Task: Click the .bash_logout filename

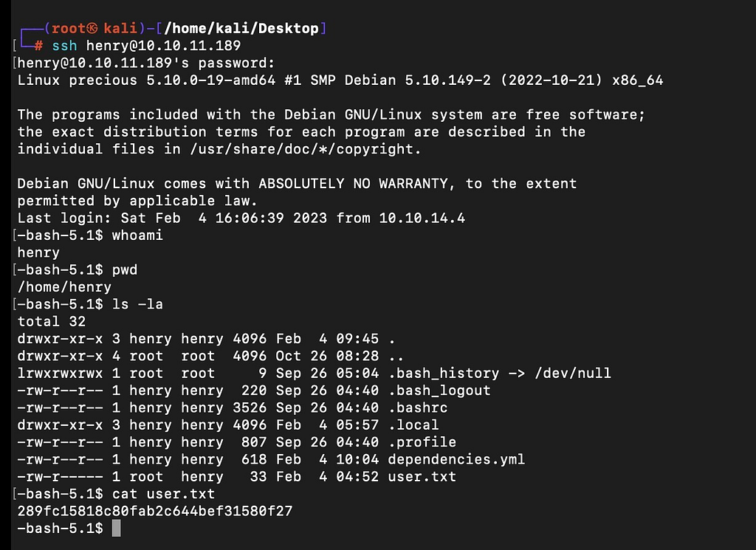Action: [x=439, y=391]
